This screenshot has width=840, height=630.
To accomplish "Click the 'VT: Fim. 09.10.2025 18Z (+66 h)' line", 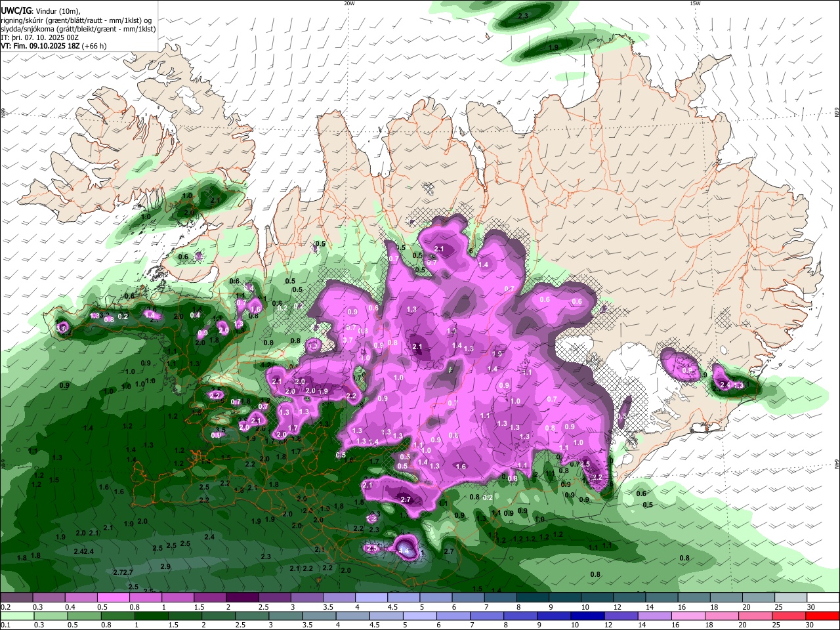I will [x=54, y=46].
